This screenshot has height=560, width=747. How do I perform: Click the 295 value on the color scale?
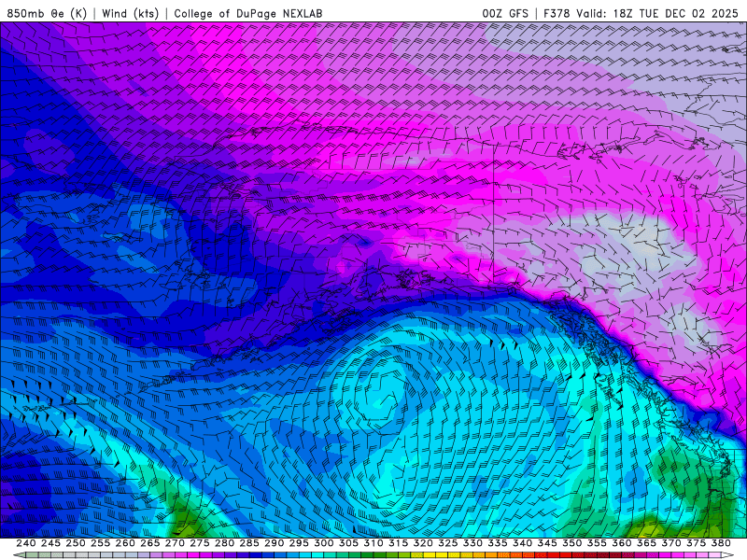(299, 543)
